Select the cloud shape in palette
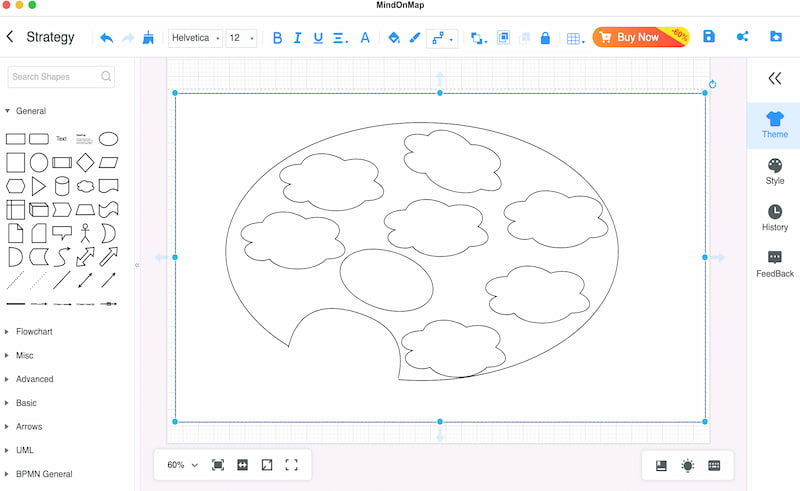800x491 pixels. (85, 186)
